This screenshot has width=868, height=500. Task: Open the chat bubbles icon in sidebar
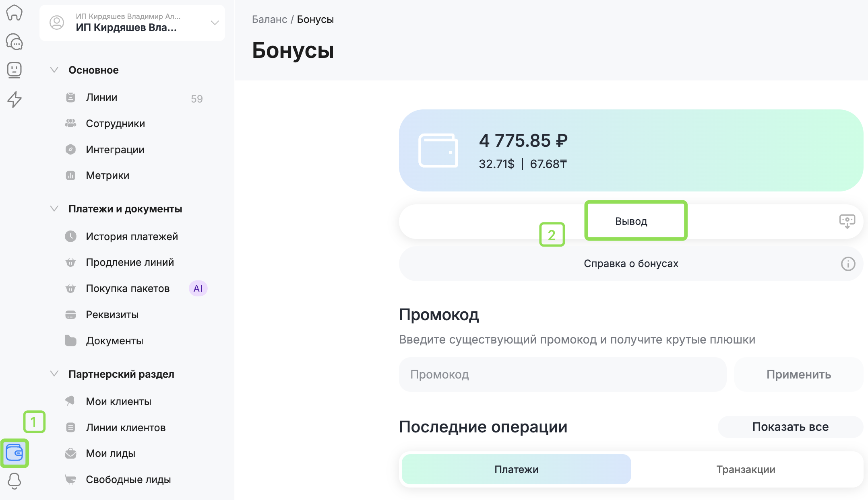click(x=14, y=42)
